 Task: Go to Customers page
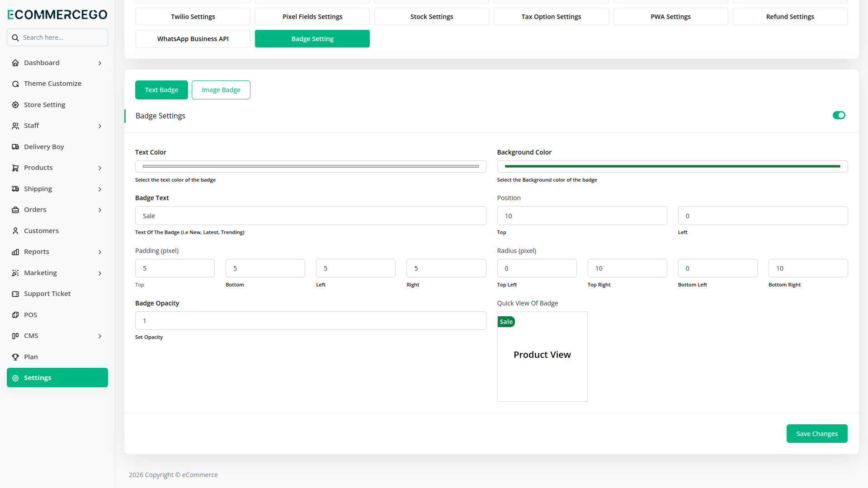pyautogui.click(x=57, y=231)
